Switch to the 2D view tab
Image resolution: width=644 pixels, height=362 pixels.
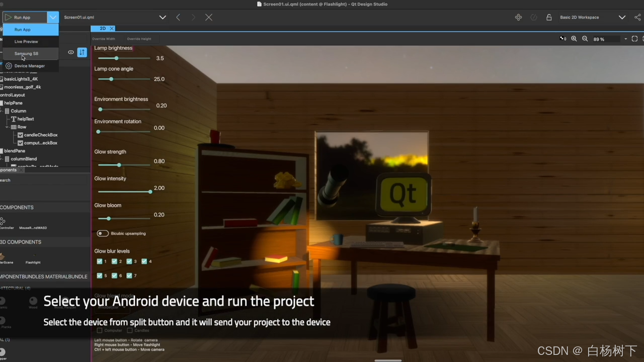point(102,28)
